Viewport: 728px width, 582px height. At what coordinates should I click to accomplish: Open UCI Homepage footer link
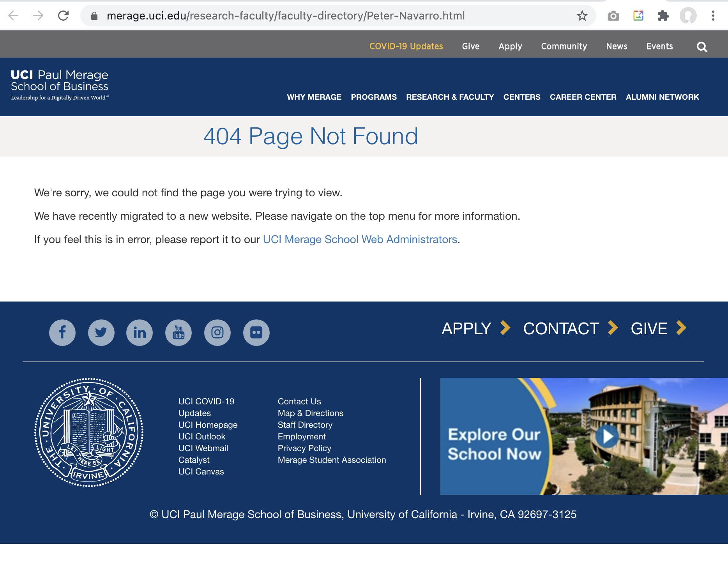coord(208,425)
